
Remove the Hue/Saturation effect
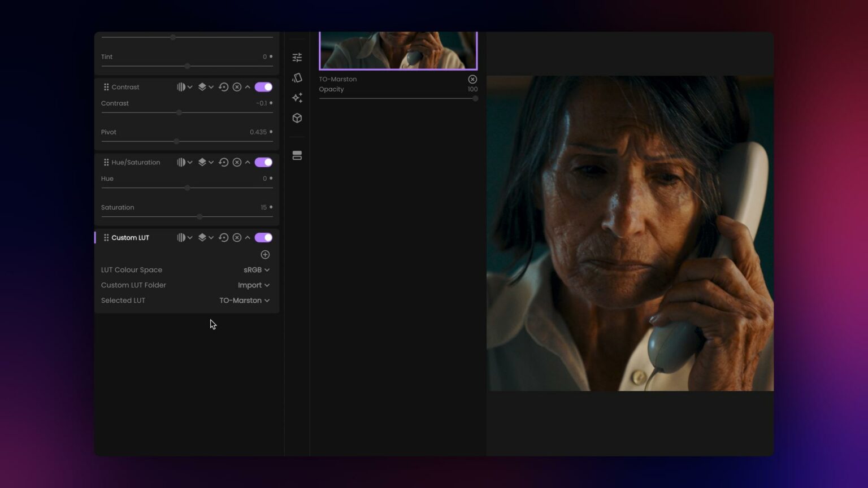pyautogui.click(x=237, y=162)
